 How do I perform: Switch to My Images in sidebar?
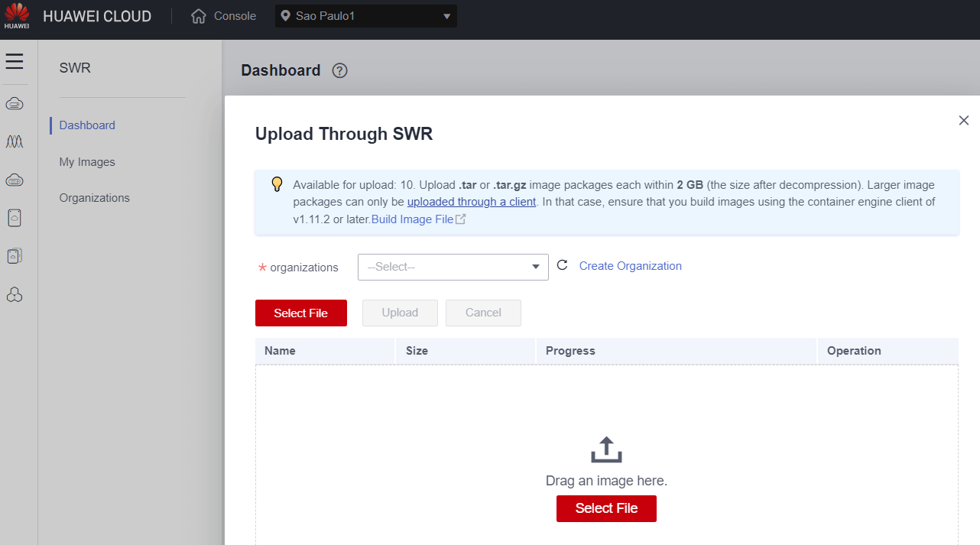[86, 161]
